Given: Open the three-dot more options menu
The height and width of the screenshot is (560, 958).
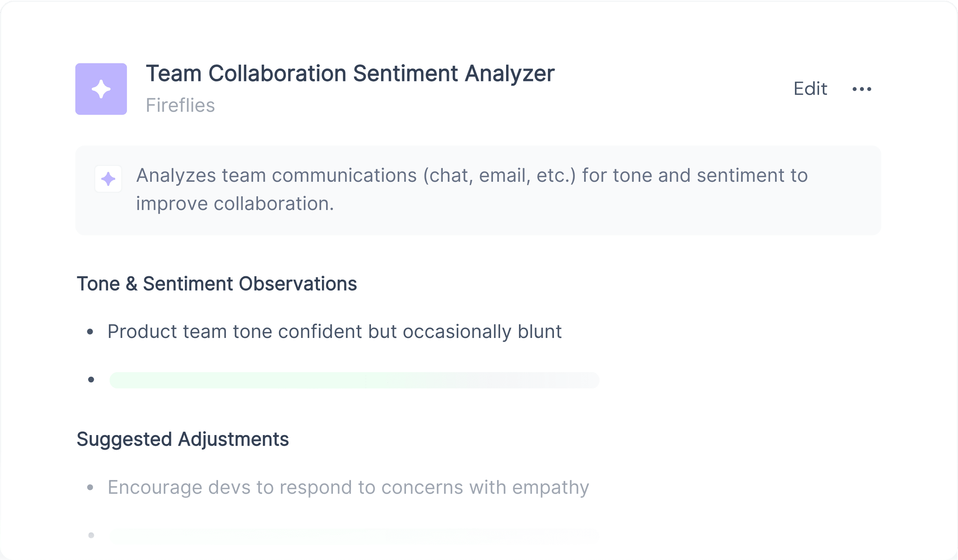Looking at the screenshot, I should tap(862, 89).
